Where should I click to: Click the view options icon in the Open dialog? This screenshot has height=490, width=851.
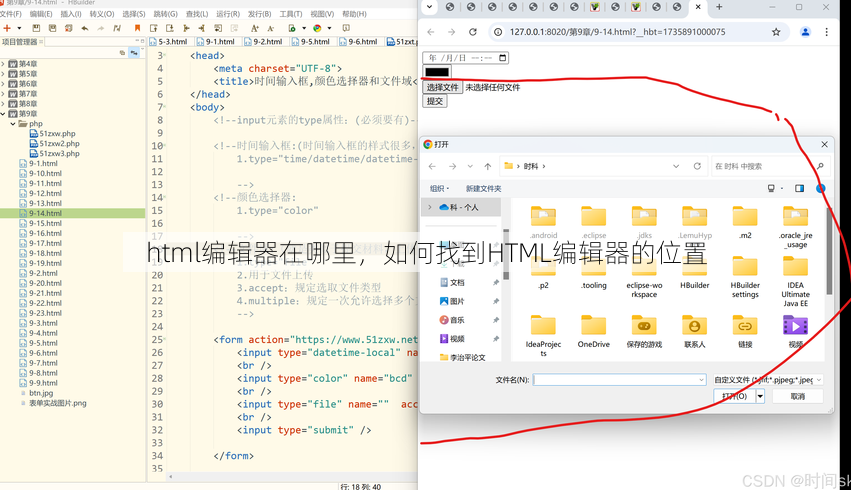click(x=771, y=188)
